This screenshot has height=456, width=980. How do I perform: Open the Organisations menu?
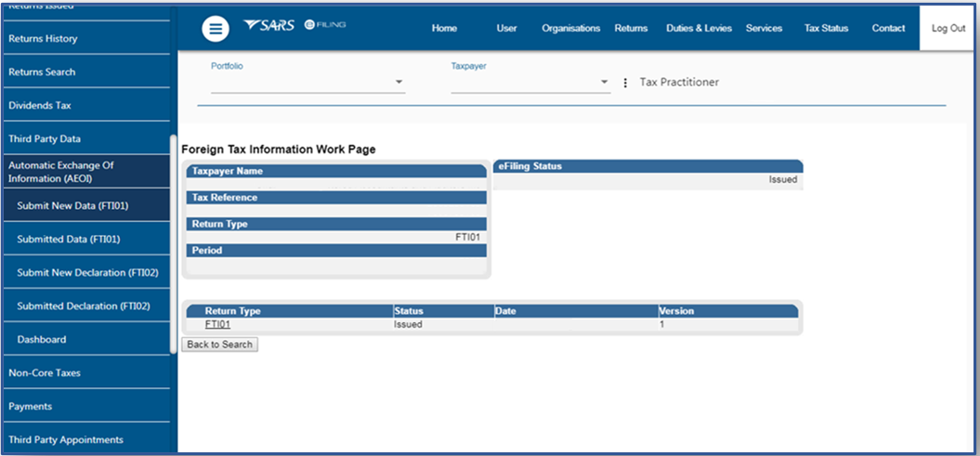(x=570, y=29)
